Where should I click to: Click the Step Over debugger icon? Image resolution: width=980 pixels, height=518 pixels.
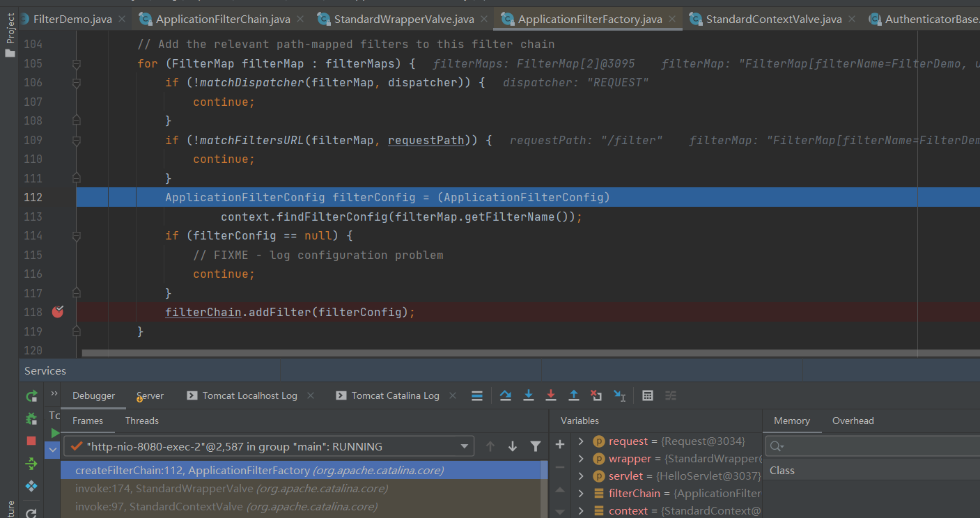[506, 395]
